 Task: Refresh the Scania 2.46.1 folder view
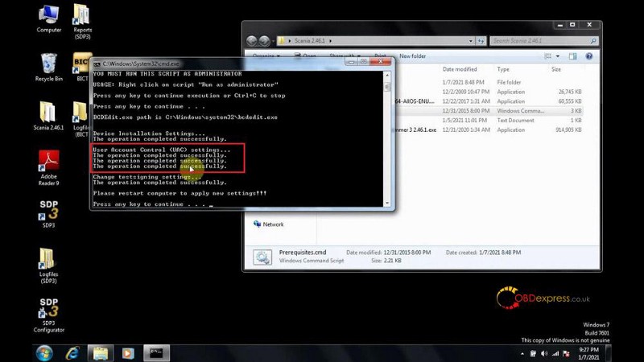point(481,41)
